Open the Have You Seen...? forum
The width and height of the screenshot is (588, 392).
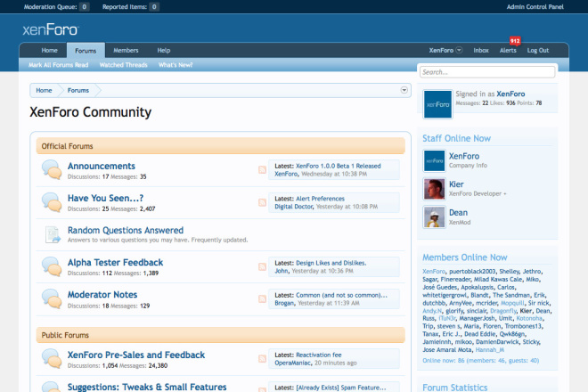pos(105,198)
